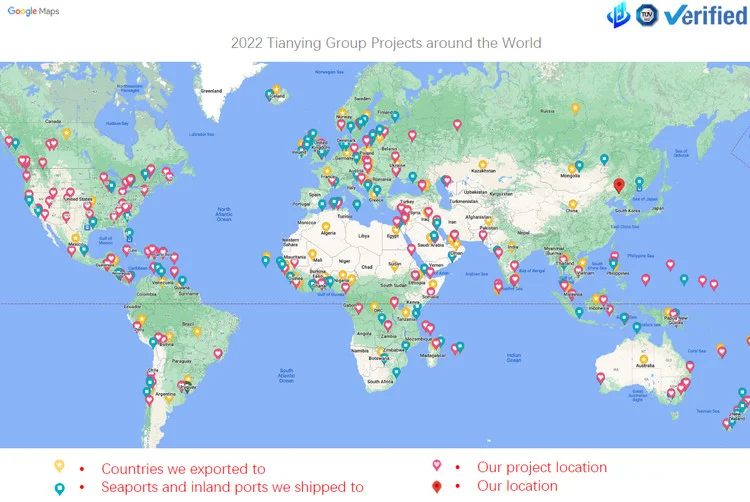Click the 'Greenland' map label
750x502 pixels.
tap(211, 91)
